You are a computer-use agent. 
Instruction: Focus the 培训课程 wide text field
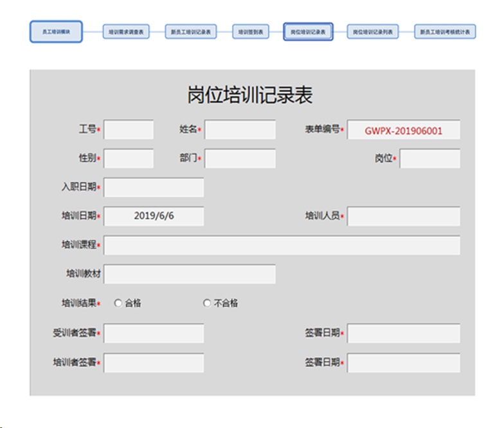[x=282, y=245]
